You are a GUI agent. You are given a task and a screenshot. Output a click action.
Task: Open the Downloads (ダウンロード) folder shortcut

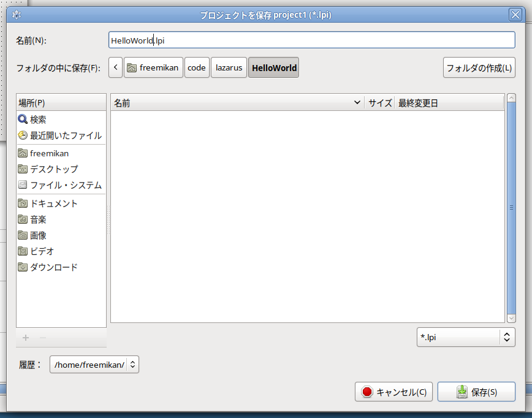coord(53,267)
